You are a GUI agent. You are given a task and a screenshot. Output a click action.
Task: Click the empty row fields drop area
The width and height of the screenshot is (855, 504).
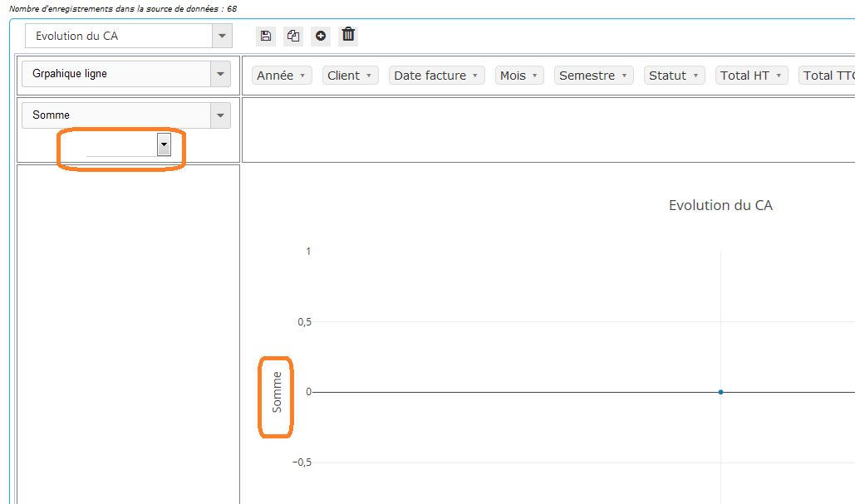pyautogui.click(x=128, y=332)
